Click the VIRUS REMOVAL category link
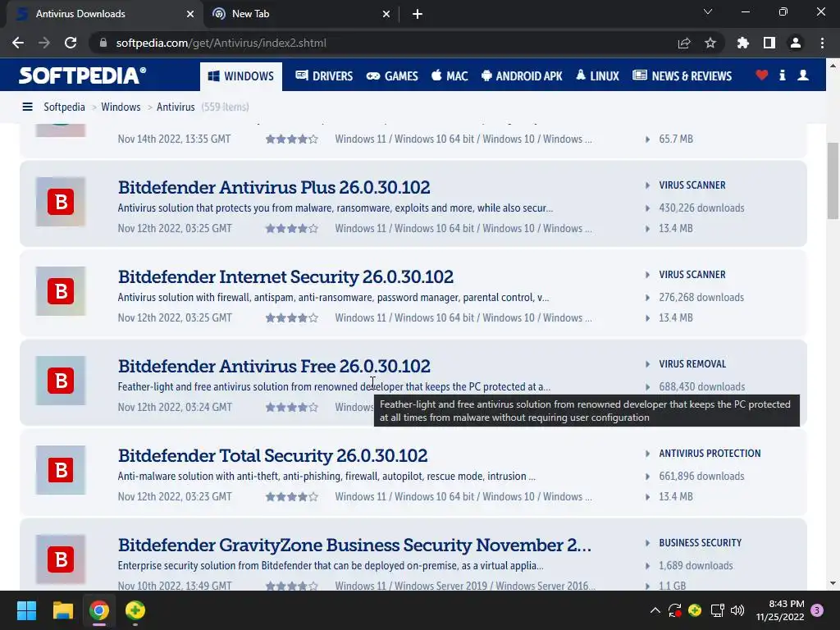The height and width of the screenshot is (630, 840). (x=692, y=364)
